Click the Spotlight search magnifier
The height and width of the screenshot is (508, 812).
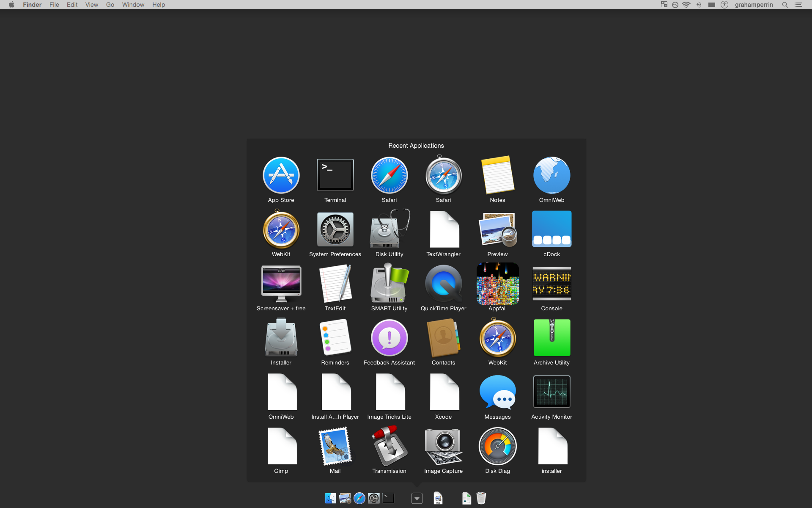(785, 5)
